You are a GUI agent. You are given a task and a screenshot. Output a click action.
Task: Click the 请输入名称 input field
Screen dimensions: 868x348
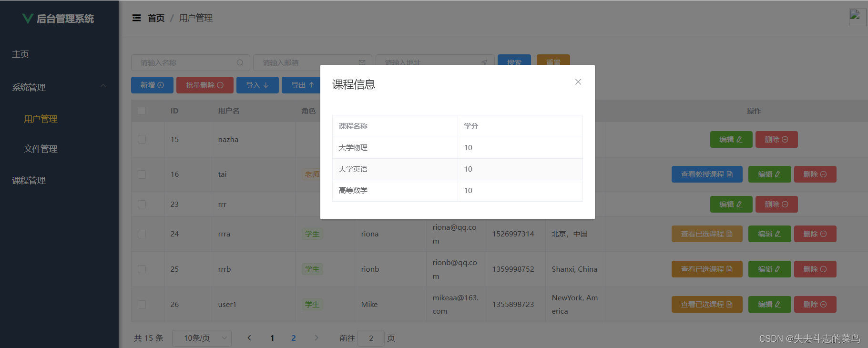click(x=190, y=62)
